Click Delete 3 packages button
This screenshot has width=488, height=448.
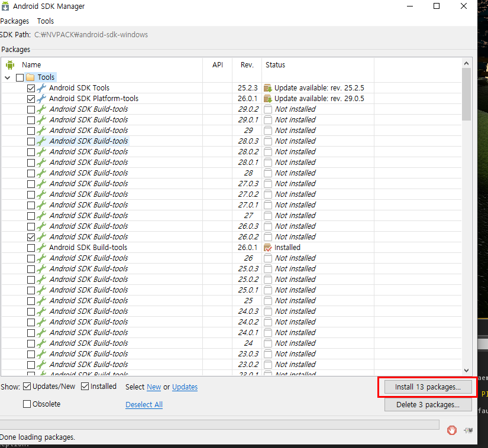pyautogui.click(x=428, y=405)
